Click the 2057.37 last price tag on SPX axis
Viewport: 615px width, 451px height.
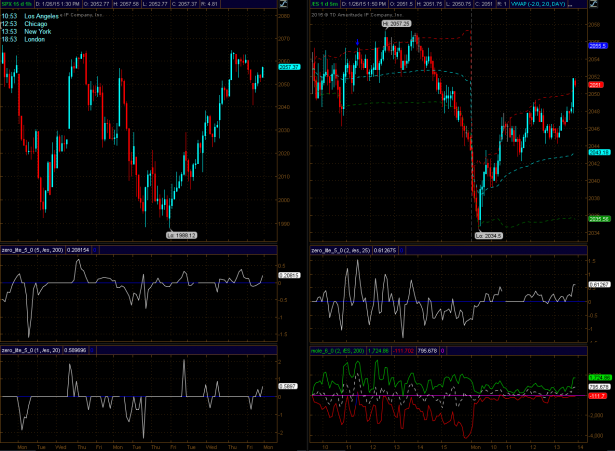[289, 67]
